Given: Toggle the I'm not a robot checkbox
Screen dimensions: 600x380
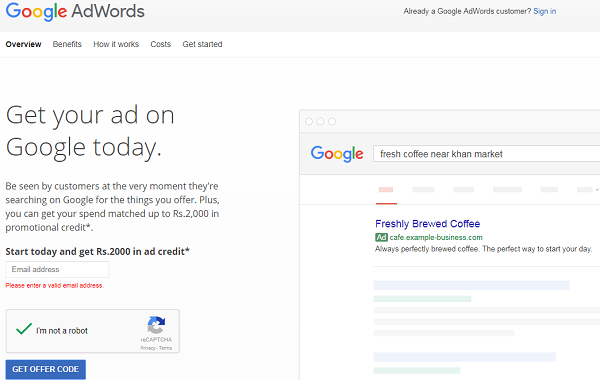Looking at the screenshot, I should coord(24,329).
